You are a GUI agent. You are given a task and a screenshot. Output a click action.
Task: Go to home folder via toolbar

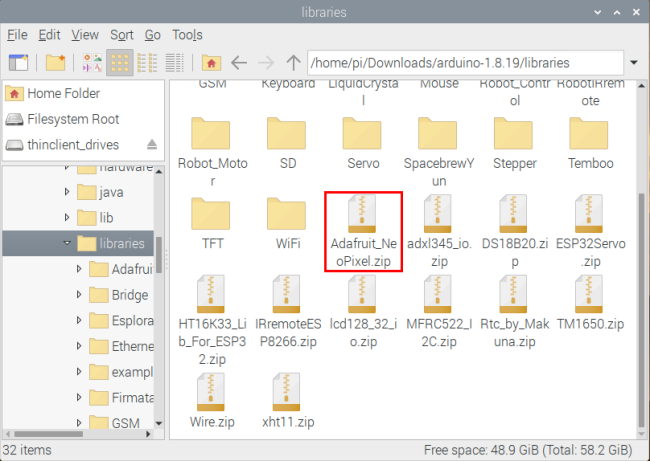click(211, 63)
